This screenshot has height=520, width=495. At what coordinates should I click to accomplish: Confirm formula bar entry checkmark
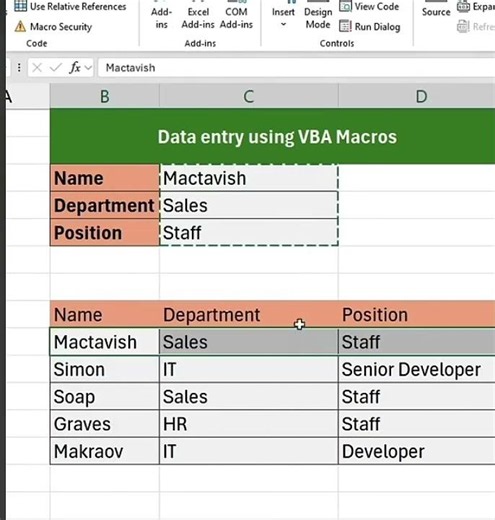point(55,68)
